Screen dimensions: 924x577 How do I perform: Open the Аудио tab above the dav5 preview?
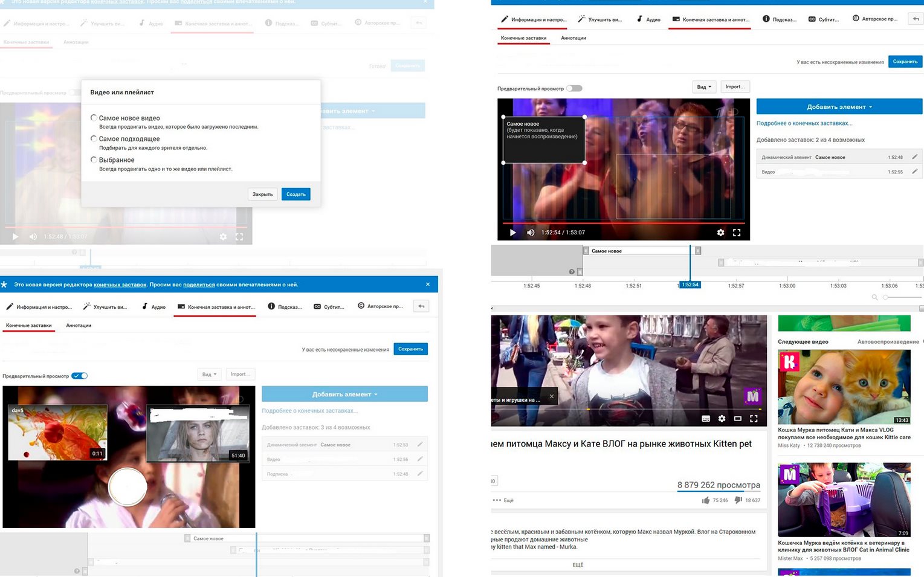click(x=153, y=307)
